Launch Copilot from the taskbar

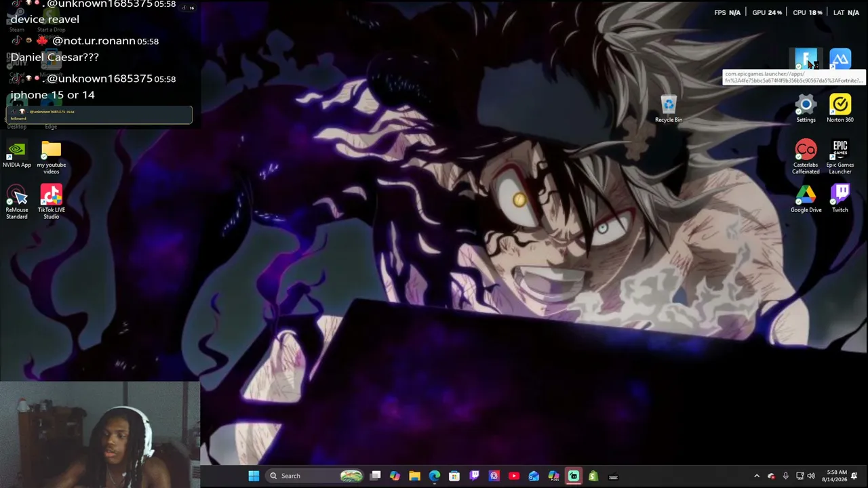(x=395, y=476)
